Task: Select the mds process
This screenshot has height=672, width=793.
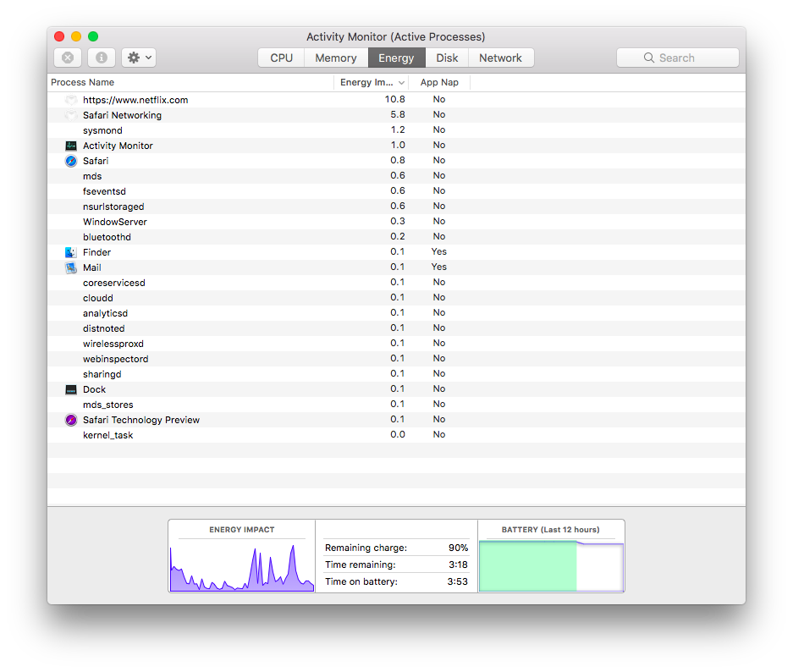Action: coord(92,176)
